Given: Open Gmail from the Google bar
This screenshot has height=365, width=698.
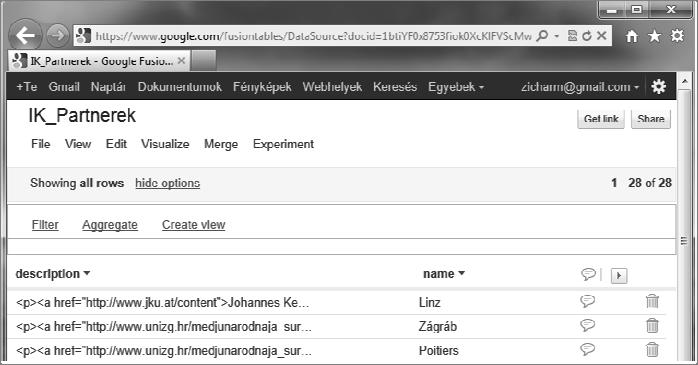Looking at the screenshot, I should coord(64,87).
